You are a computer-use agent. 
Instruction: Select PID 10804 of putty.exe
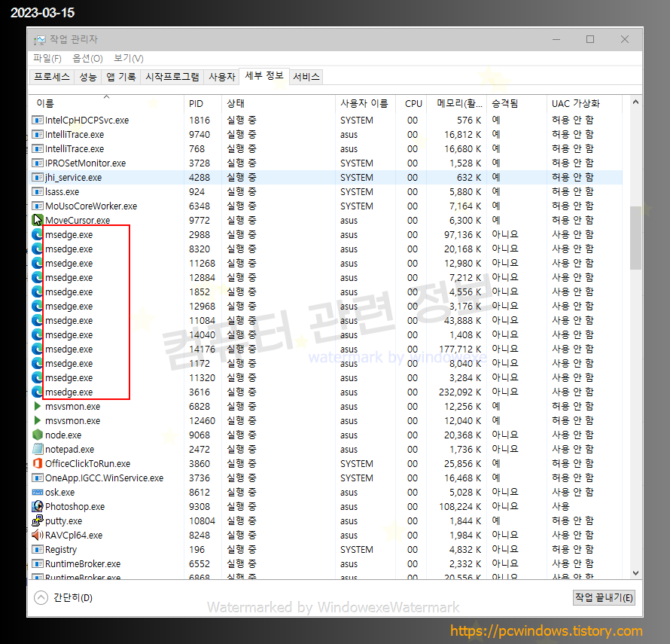(x=202, y=520)
